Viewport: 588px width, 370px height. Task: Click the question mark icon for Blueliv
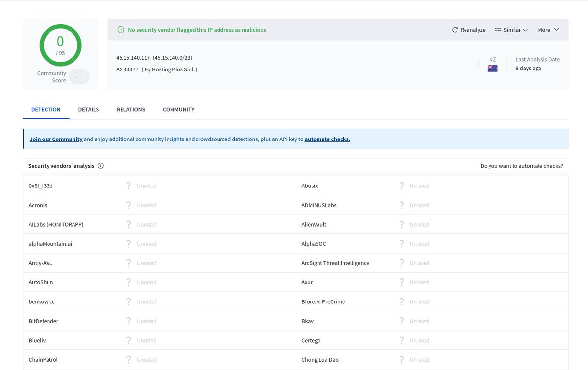[129, 340]
